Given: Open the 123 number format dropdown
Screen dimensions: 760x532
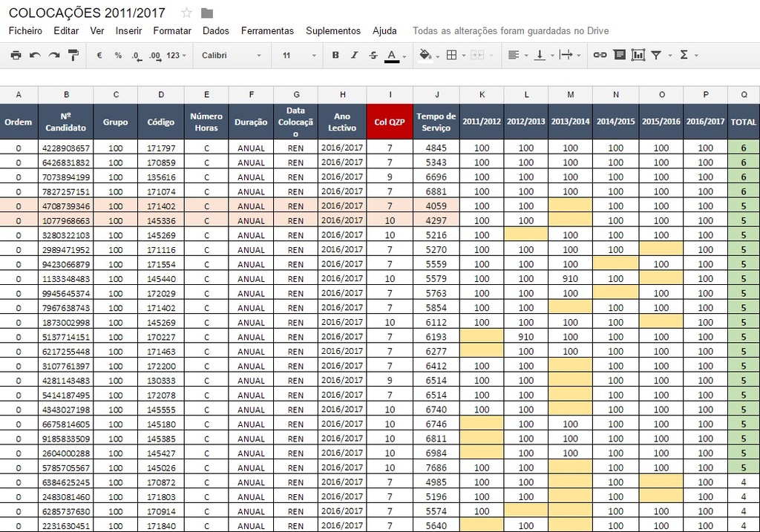Looking at the screenshot, I should [x=177, y=55].
